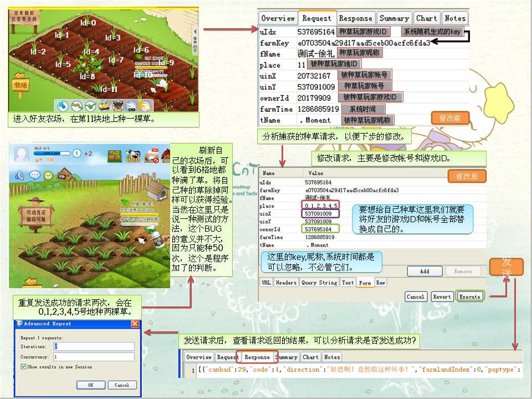Open the chat bubble messages icon
Screen dimensions: 532x399
coord(34,175)
